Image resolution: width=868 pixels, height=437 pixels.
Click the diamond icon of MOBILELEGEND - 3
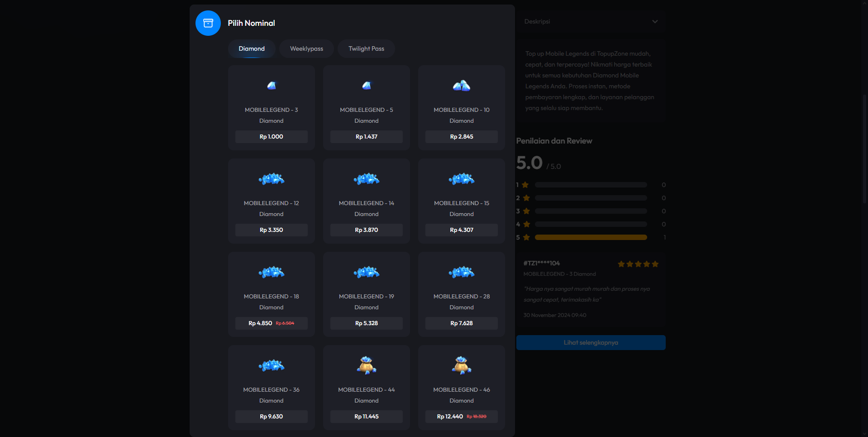tap(272, 86)
